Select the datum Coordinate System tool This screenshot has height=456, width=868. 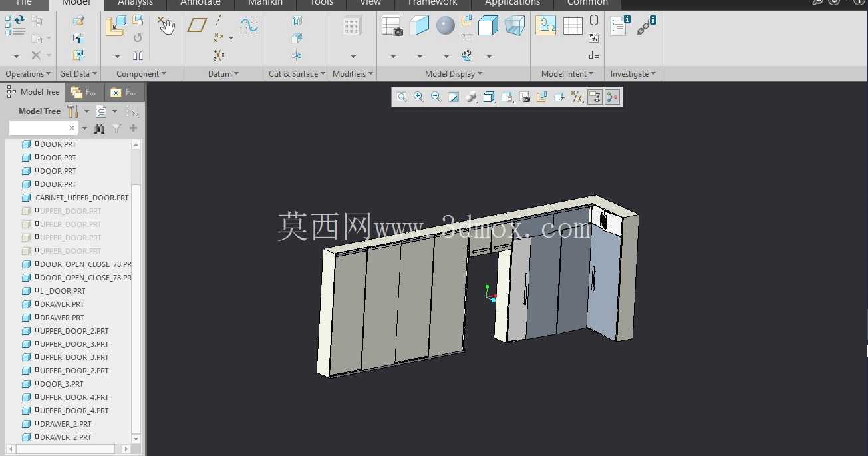(x=219, y=55)
